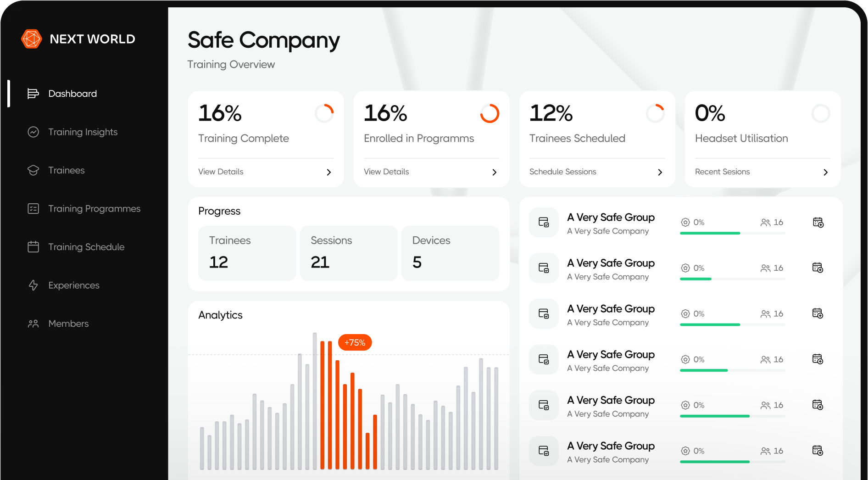Switch to Training Insights in the navigation

(x=83, y=132)
